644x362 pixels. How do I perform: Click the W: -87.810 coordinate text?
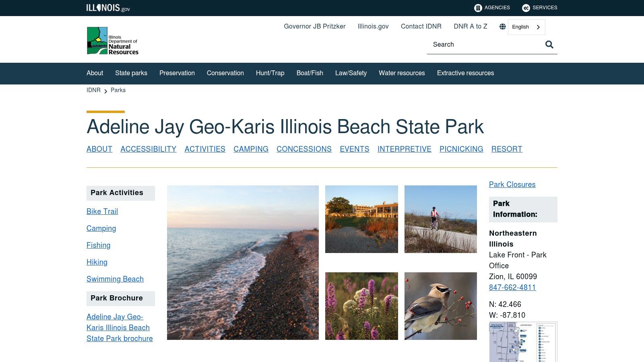tap(507, 315)
